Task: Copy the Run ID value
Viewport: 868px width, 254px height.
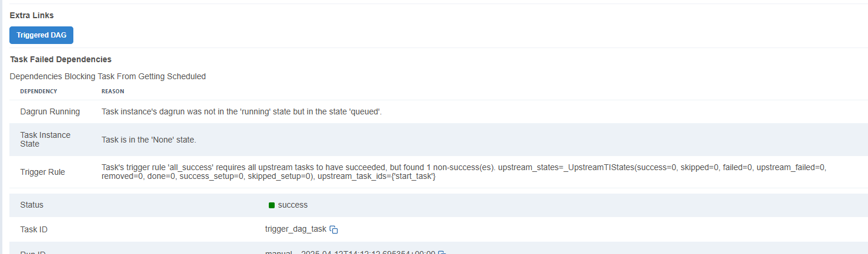Action: [443, 253]
